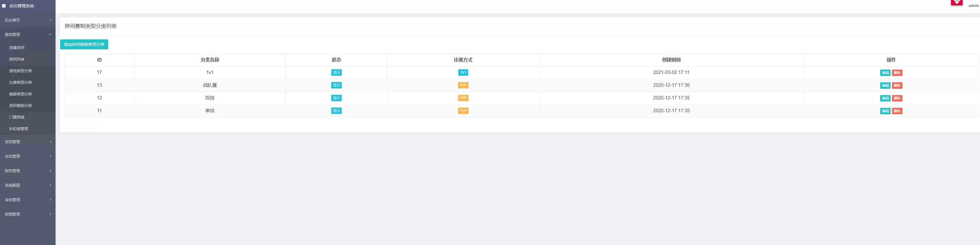The image size is (980, 245).
Task: Click the admin avatar image
Action: pos(956,2)
